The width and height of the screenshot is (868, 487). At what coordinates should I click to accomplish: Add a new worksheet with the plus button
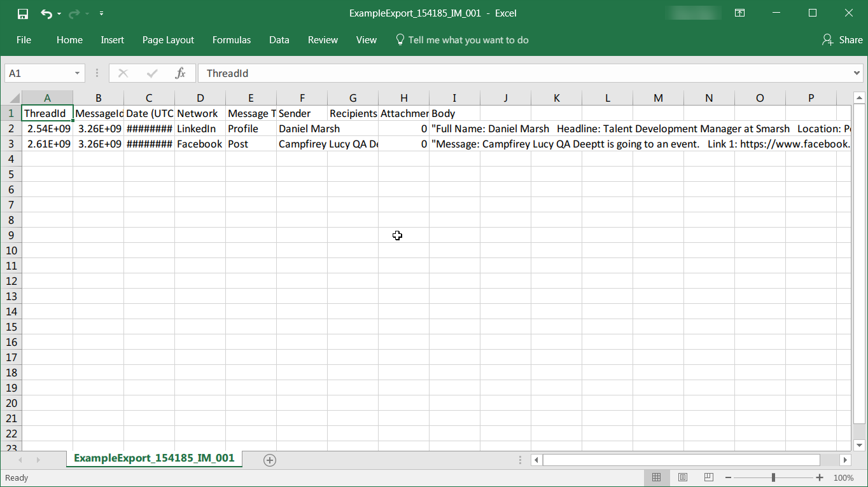[x=269, y=458]
